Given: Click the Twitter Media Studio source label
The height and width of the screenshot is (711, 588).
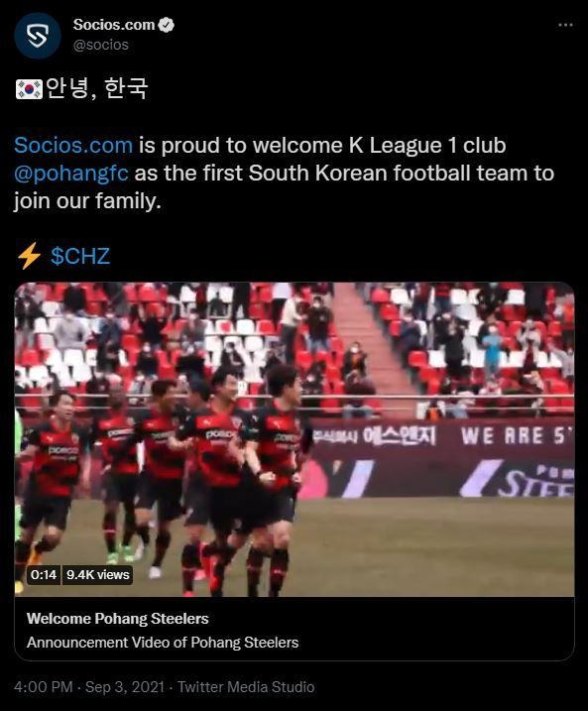Looking at the screenshot, I should pyautogui.click(x=246, y=686).
